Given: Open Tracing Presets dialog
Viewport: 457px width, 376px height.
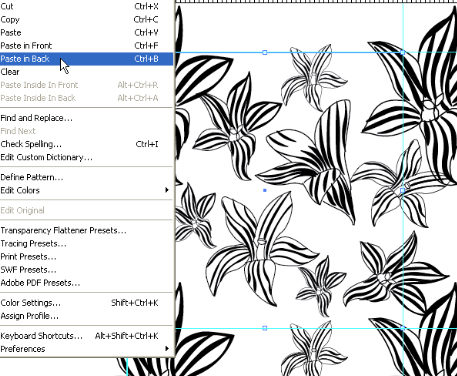Looking at the screenshot, I should (86, 244).
